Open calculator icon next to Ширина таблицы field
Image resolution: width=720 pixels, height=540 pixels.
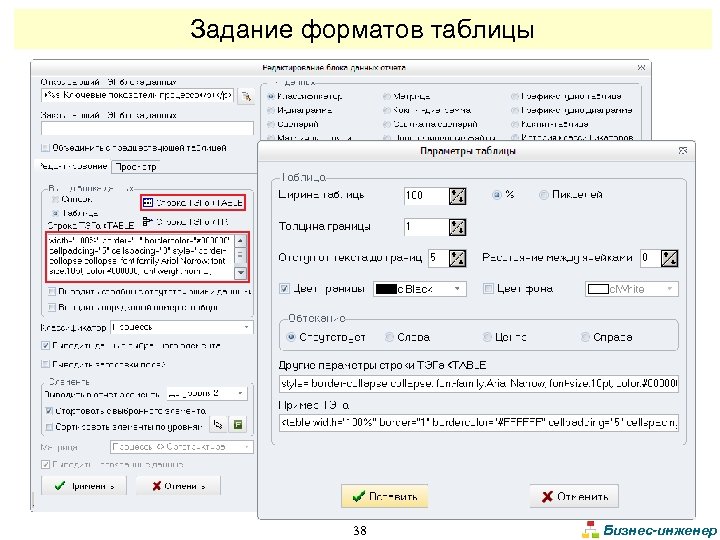(457, 196)
